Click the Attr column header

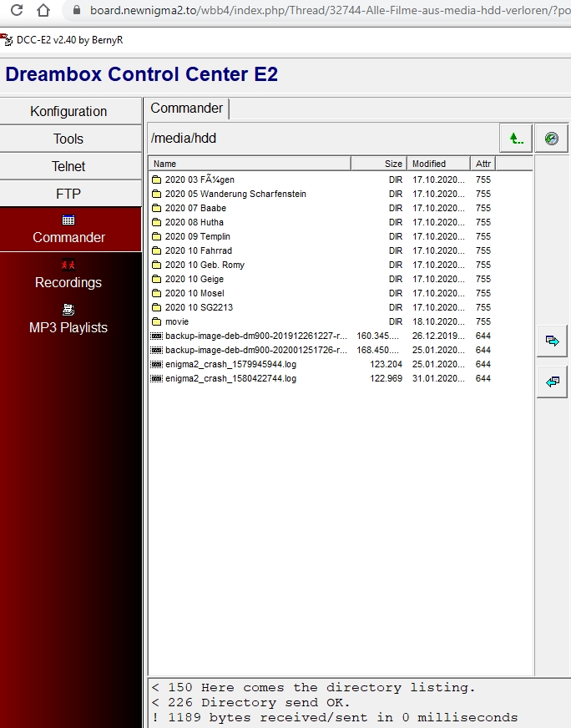(x=484, y=164)
